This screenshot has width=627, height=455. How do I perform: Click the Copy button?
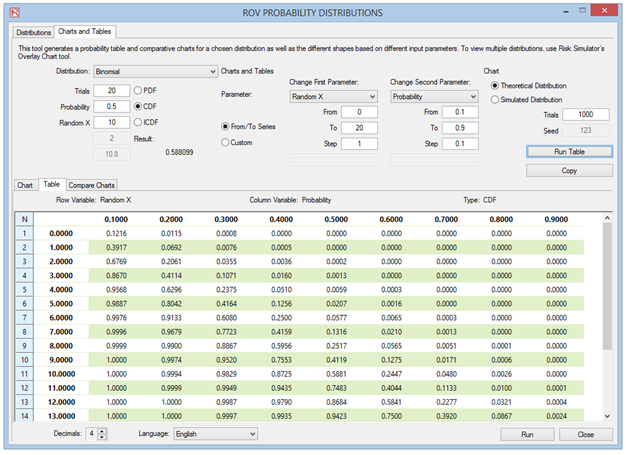(x=569, y=171)
